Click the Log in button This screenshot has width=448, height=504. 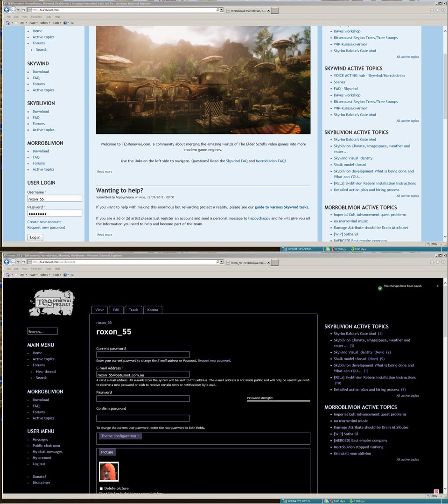(x=35, y=238)
